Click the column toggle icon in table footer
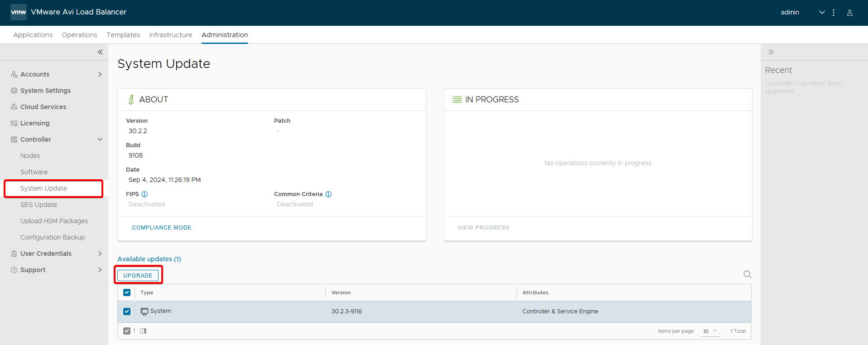The width and height of the screenshot is (868, 345). point(143,331)
